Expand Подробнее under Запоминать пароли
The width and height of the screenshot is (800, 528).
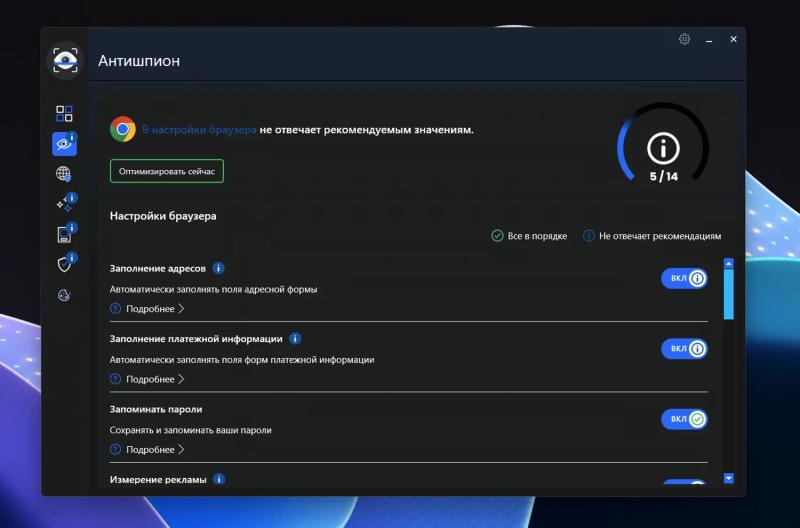click(155, 449)
